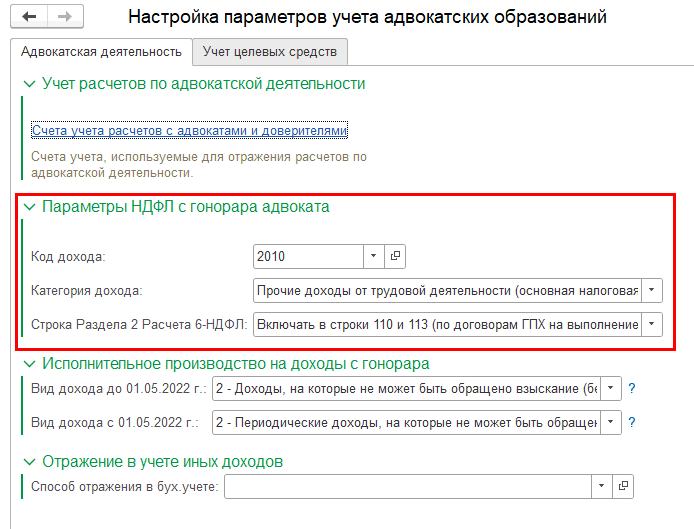Viewport: 694px width, 529px height.
Task: Expand the Код дохода dropdown list
Action: tap(374, 257)
